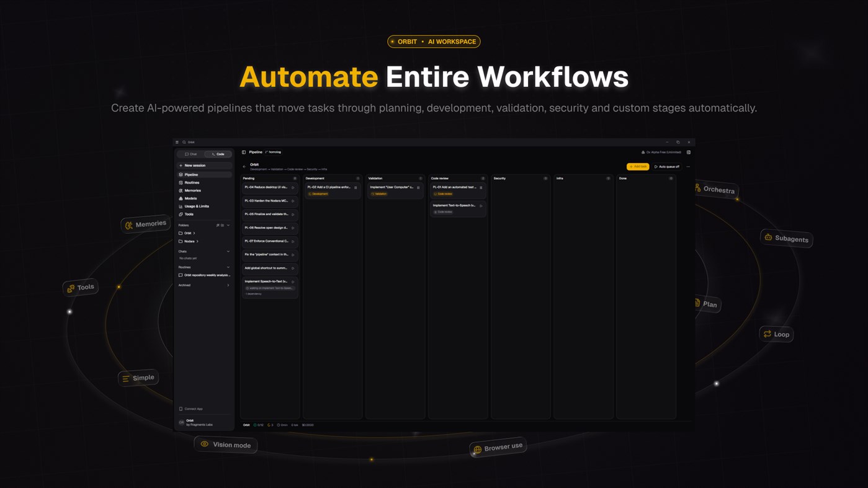Minimize the Orbit window
Screen dimensions: 868x488
667,142
